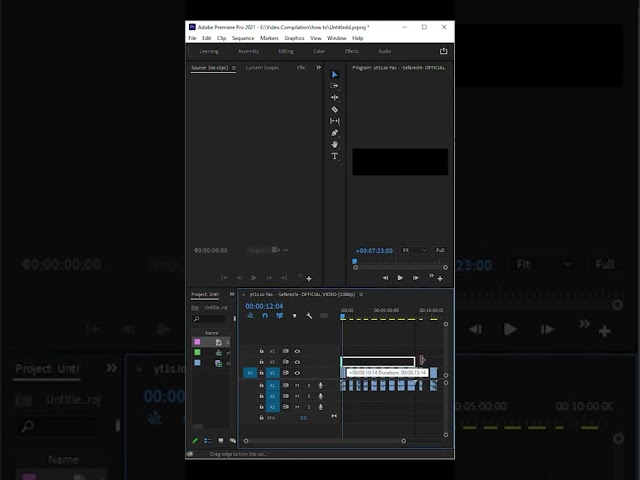
Task: Select the Type tool
Action: 334,156
